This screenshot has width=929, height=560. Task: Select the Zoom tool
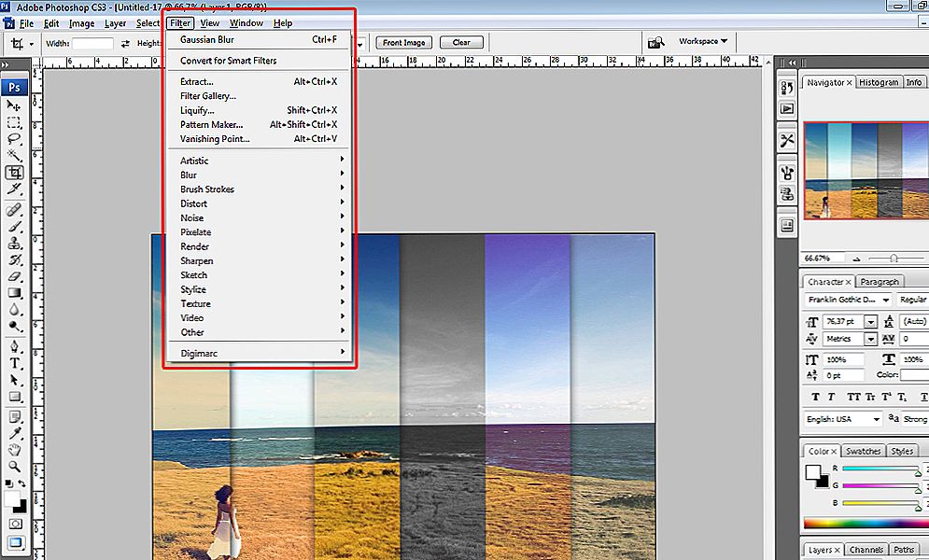pos(14,467)
